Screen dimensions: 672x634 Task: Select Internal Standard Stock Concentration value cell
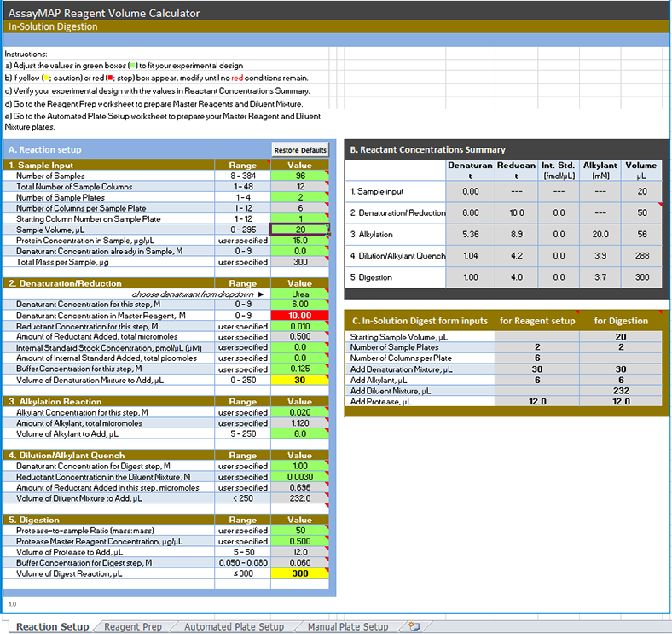299,347
